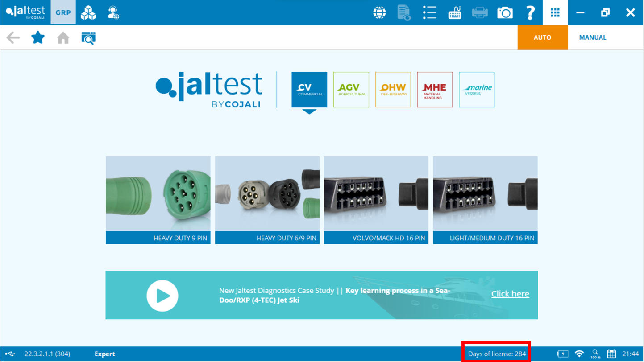
Task: Choose the Heavy Duty 6/9 Pin connector
Action: click(267, 200)
